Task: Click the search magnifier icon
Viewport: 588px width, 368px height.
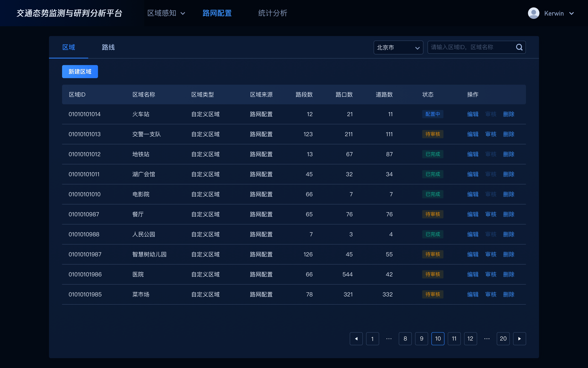Action: pos(519,47)
